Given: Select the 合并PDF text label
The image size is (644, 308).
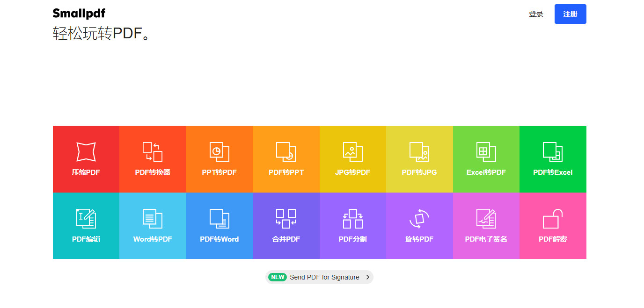Looking at the screenshot, I should (x=286, y=239).
